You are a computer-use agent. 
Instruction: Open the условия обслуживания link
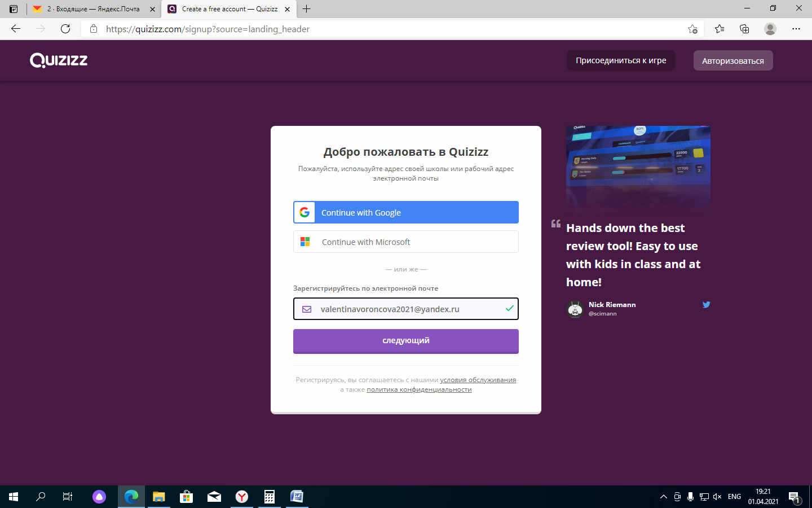478,380
